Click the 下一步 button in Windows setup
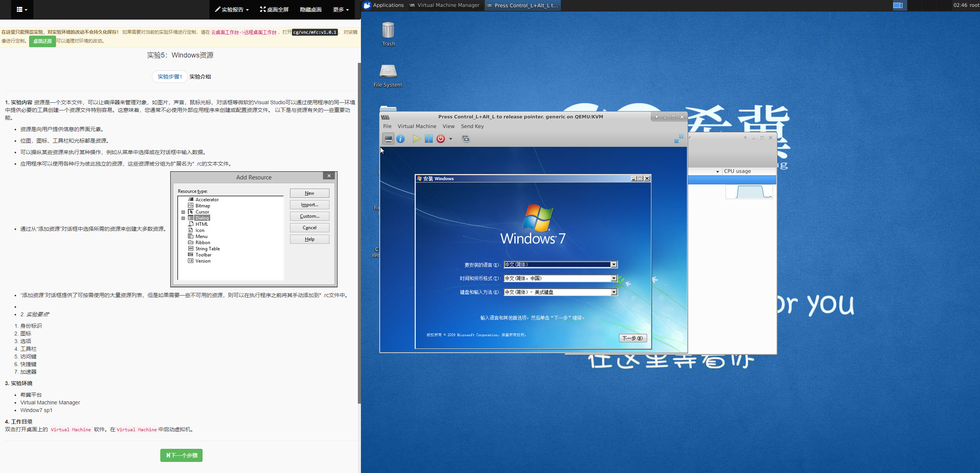 (632, 338)
